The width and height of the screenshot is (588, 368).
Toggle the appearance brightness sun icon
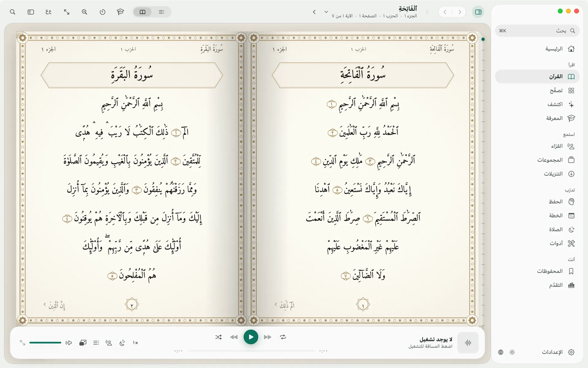click(x=512, y=352)
